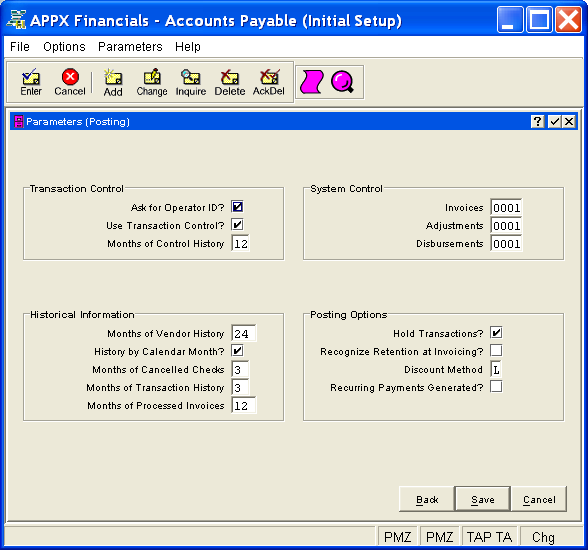Click the panel checkmark accept button

554,121
